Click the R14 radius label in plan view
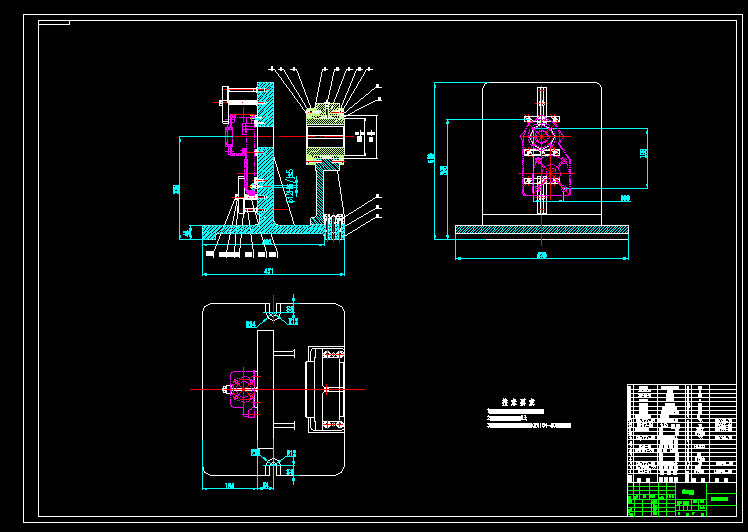The width and height of the screenshot is (748, 532). coord(251,324)
